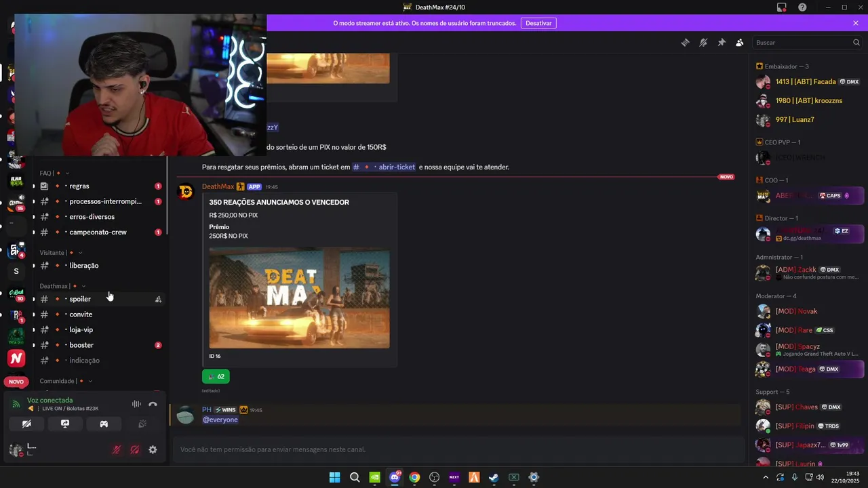Open member [SUP] Chaves profile

click(x=810, y=407)
